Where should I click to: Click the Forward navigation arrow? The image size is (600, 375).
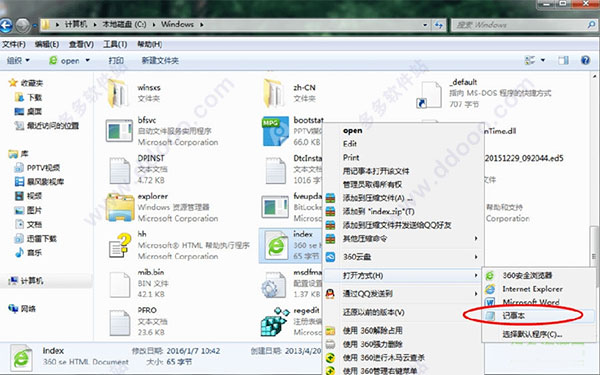tap(23, 25)
